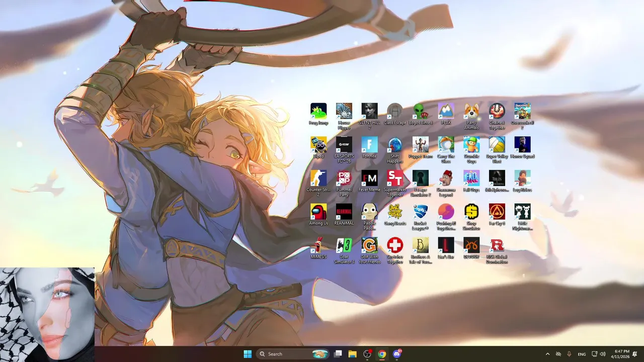Screen dimensions: 644x362
Task: Select the Biped robot icon
Action: pos(318,148)
